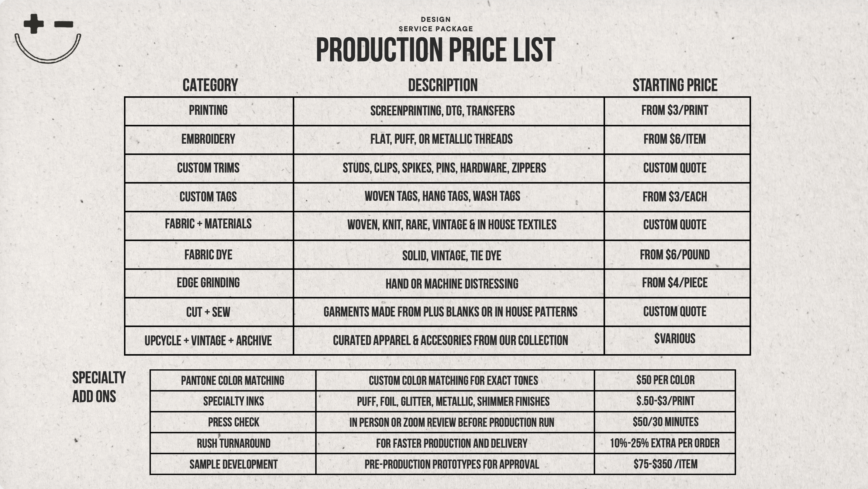This screenshot has width=868, height=489.
Task: Click the minus sign in the logo
Action: [x=64, y=24]
